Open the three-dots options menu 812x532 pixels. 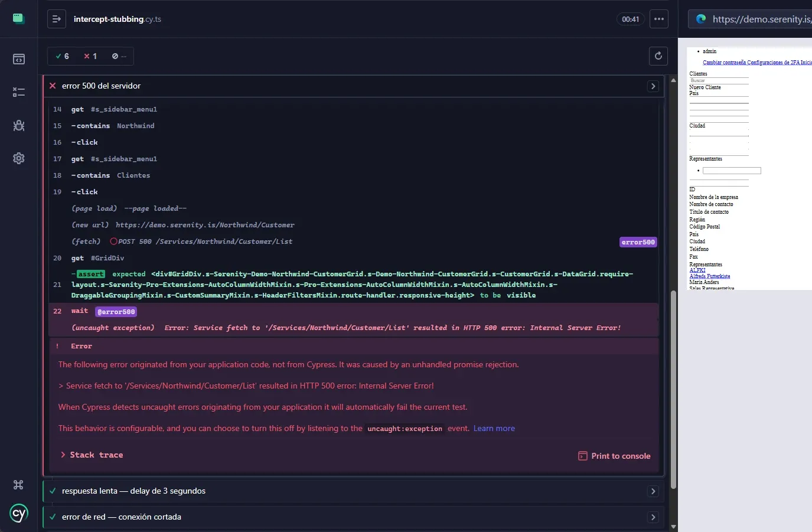coord(659,19)
